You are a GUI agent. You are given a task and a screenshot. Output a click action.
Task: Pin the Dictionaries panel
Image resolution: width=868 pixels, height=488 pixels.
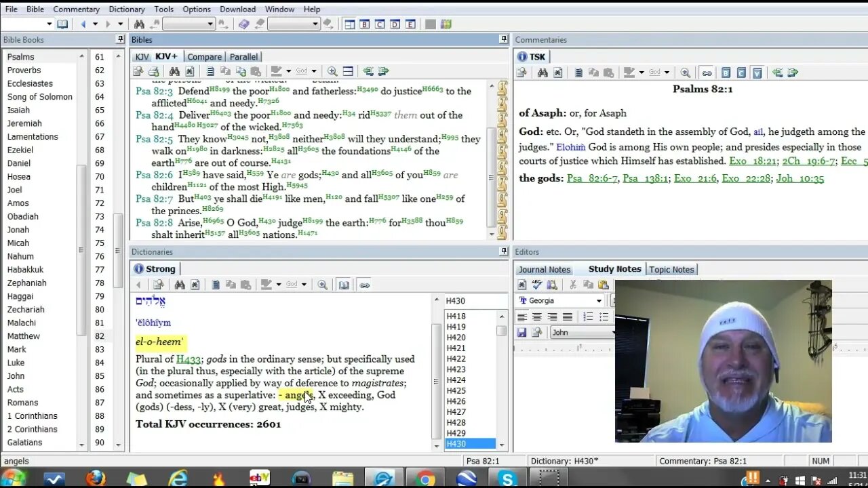(504, 251)
